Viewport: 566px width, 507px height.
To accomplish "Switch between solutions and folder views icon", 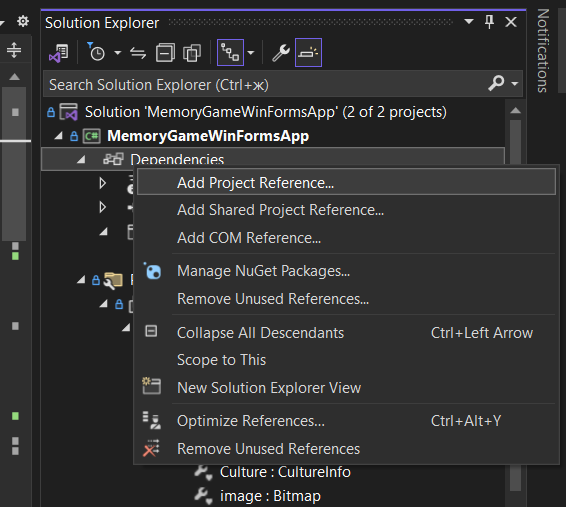I will [59, 53].
